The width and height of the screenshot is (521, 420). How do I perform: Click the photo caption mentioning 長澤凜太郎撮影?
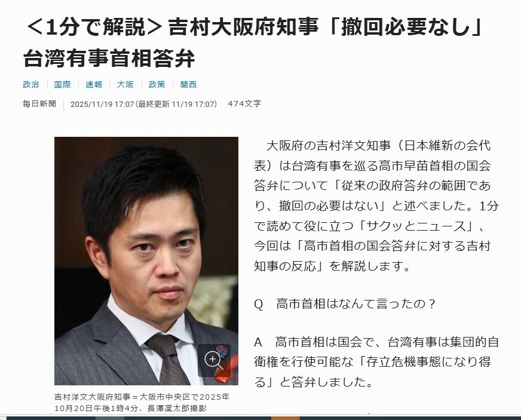tap(142, 403)
